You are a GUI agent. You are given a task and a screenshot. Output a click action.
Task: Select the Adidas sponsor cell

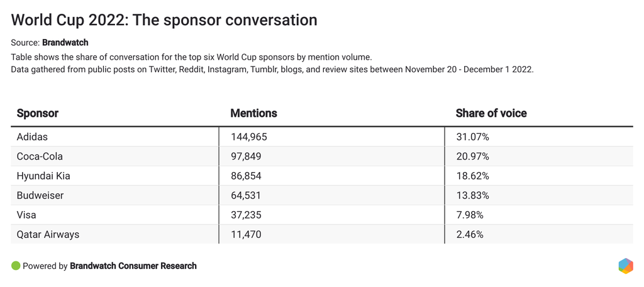(x=32, y=136)
